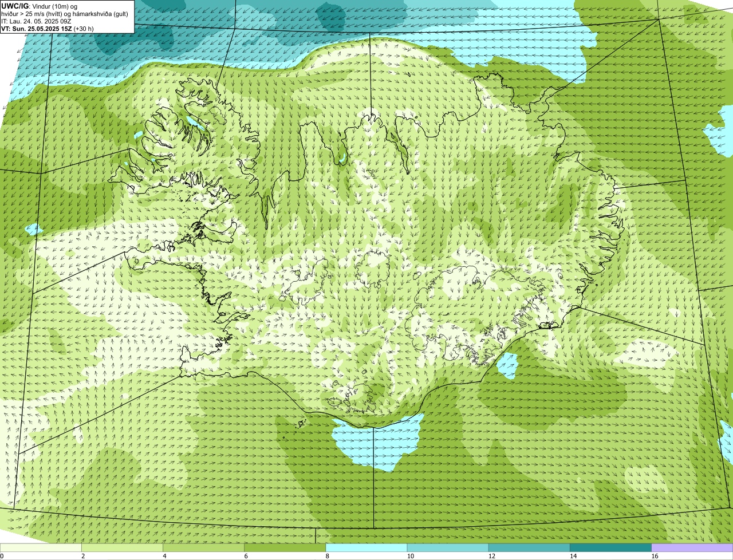Click the '16' scale label under the color bar
Image resolution: width=733 pixels, height=560 pixels.
(655, 556)
